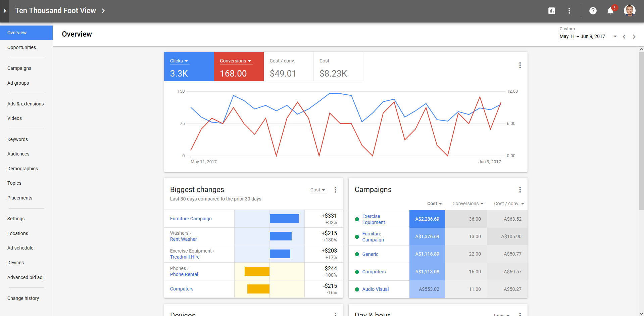Toggle the status dot for Generic campaign
This screenshot has width=644, height=316.
pyautogui.click(x=356, y=254)
